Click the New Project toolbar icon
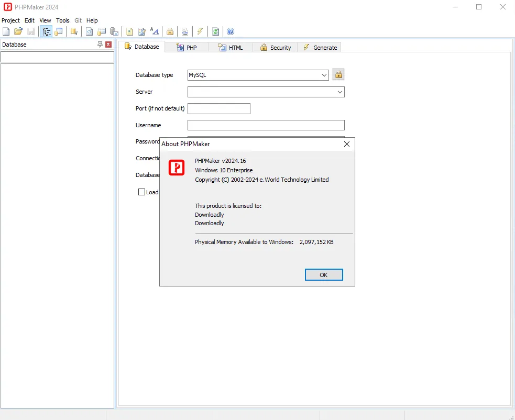The image size is (515, 420). (6, 31)
